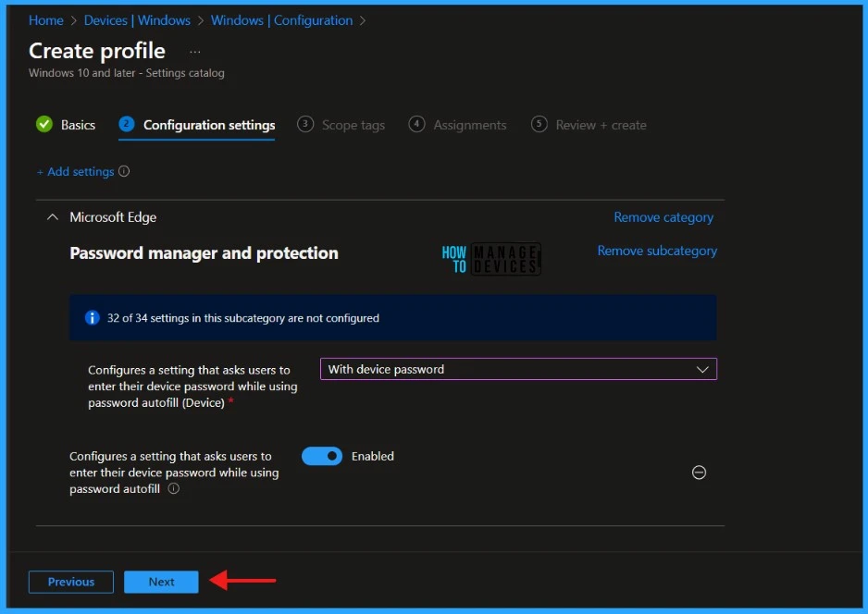
Task: Remove the password autofill setting with minus icon
Action: click(699, 473)
